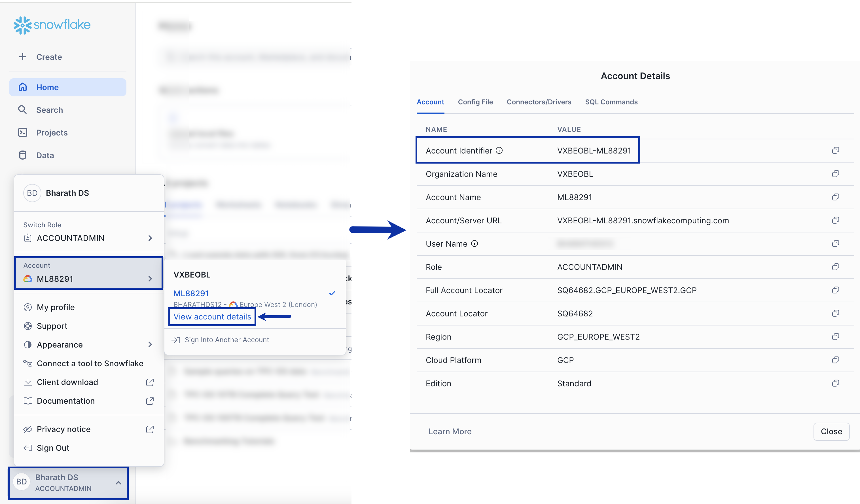
Task: Choose Sign Out from the menu
Action: pos(53,448)
